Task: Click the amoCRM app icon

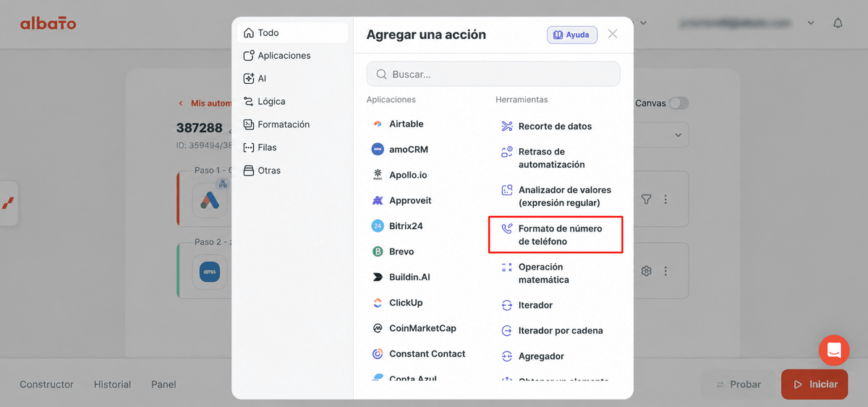Action: [378, 150]
